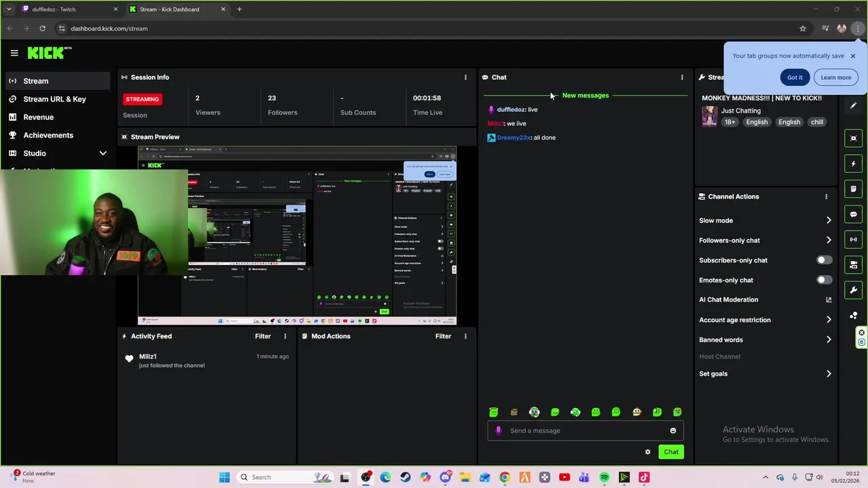Screen dimensions: 868x488
Task: Open Activity Feed Filter
Action: click(x=262, y=336)
